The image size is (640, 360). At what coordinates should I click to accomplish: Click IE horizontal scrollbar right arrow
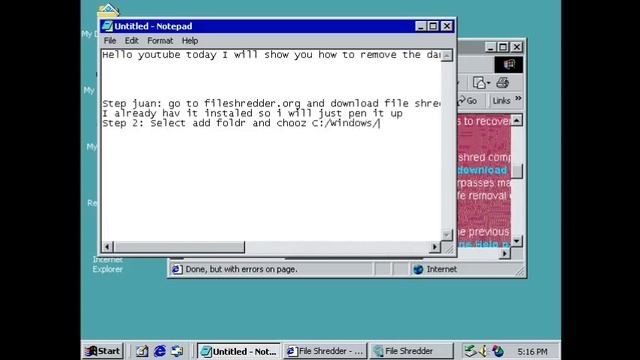505,253
